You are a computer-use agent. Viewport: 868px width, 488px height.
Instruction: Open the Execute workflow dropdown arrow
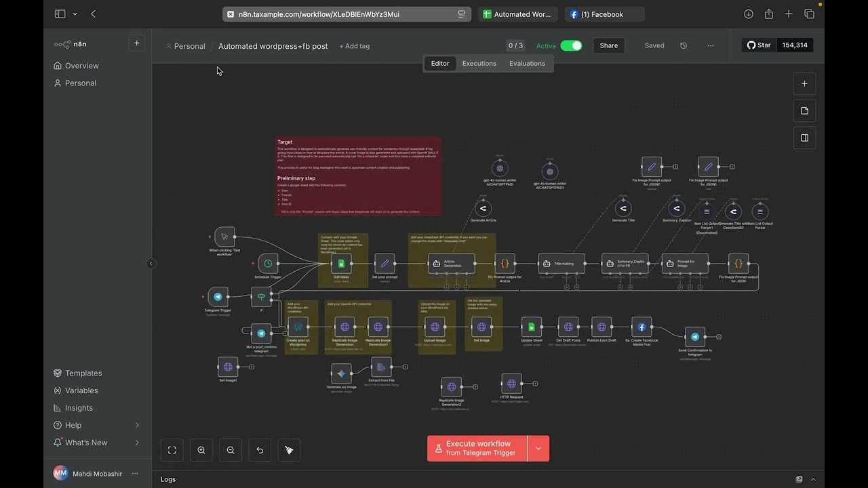tap(538, 448)
